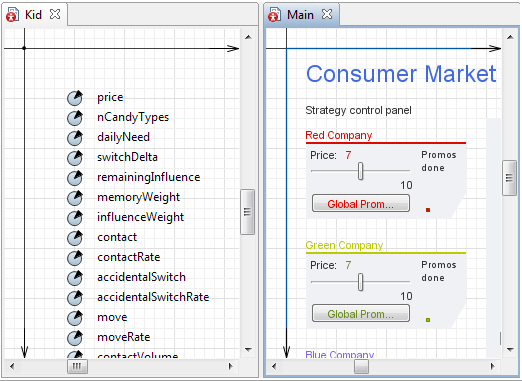Click the Main panel horizontal scrollbar thumb

(361, 367)
